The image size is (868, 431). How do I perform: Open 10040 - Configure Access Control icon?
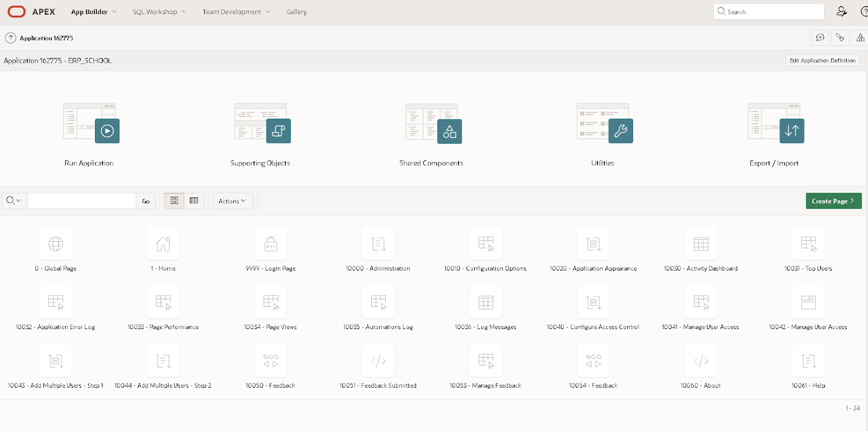point(593,303)
